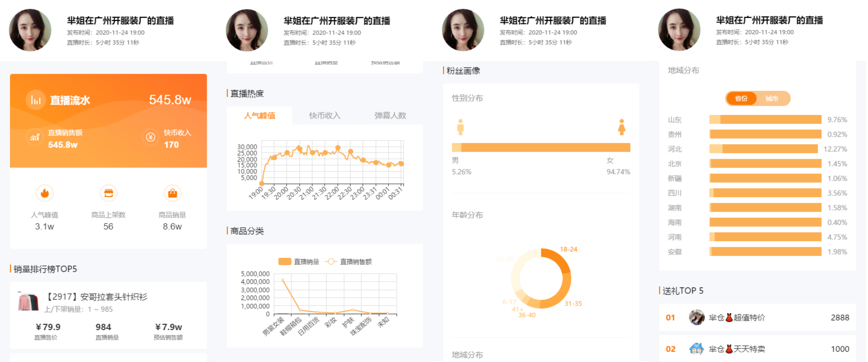The height and width of the screenshot is (362, 868).
Task: Tap the shopping bag icon above 商品销量
Action: click(172, 193)
